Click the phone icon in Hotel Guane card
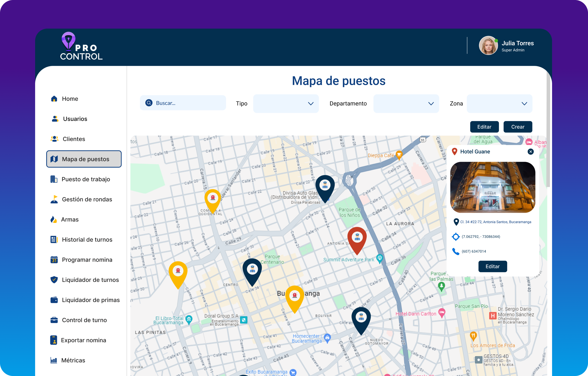This screenshot has height=376, width=588. pyautogui.click(x=456, y=251)
